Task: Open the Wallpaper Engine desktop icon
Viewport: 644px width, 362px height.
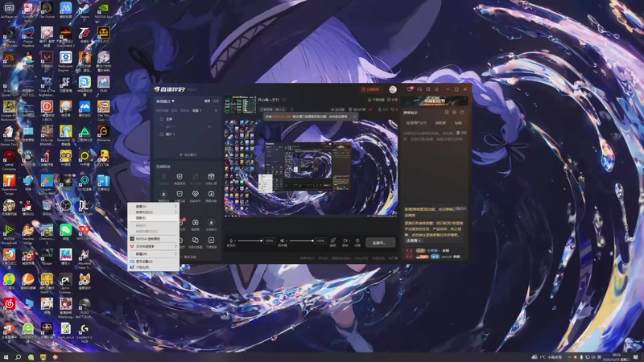Action: click(x=66, y=61)
